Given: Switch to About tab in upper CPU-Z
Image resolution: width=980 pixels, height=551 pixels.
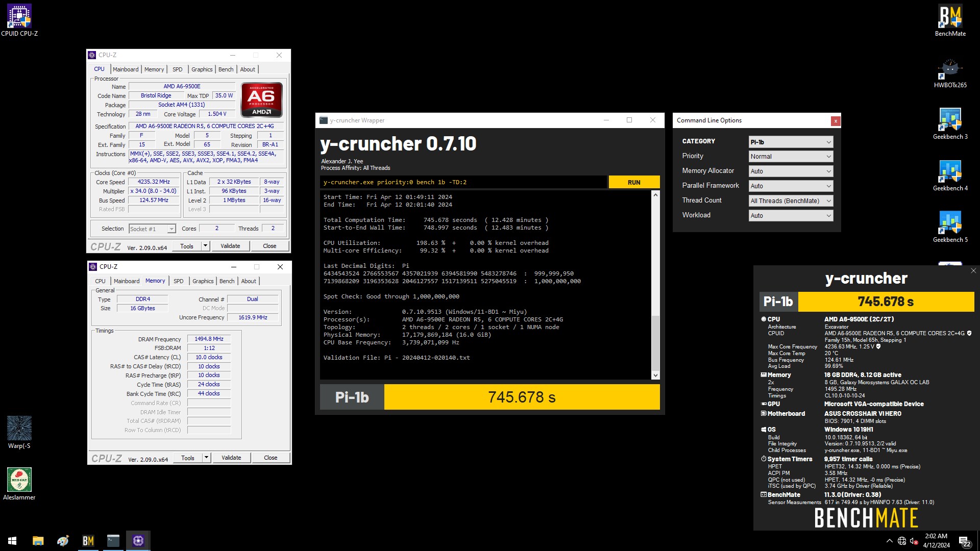Looking at the screenshot, I should 248,69.
